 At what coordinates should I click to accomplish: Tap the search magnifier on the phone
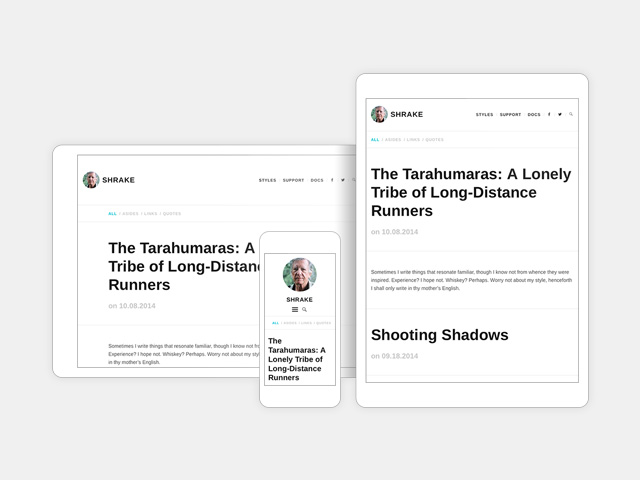pos(305,310)
